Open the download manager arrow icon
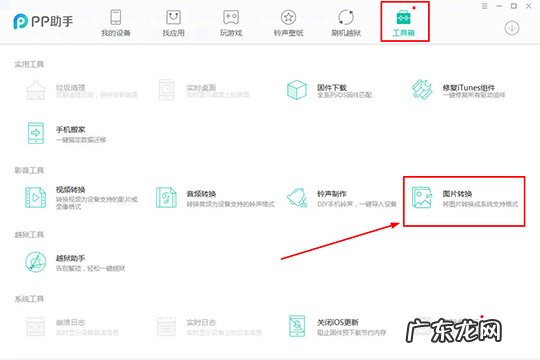Screen dimensions: 540x360 512,28
